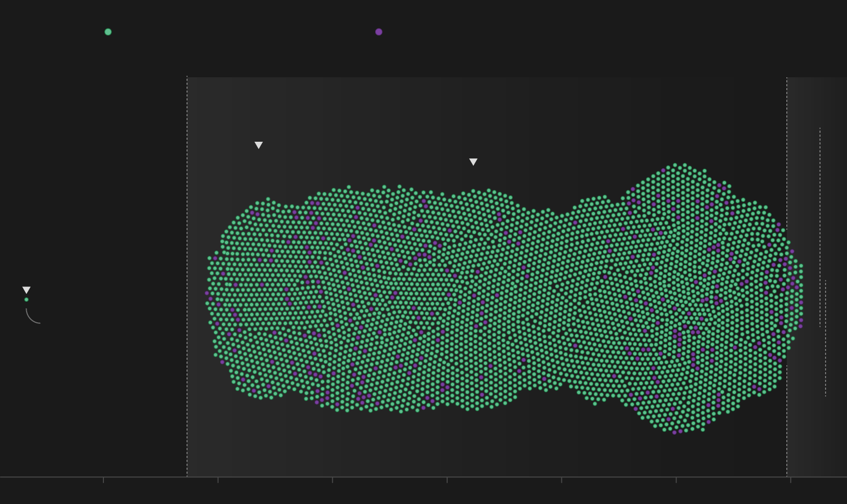847x504 pixels.
Task: Select small green dot below the far-left triangle
Action: (27, 300)
